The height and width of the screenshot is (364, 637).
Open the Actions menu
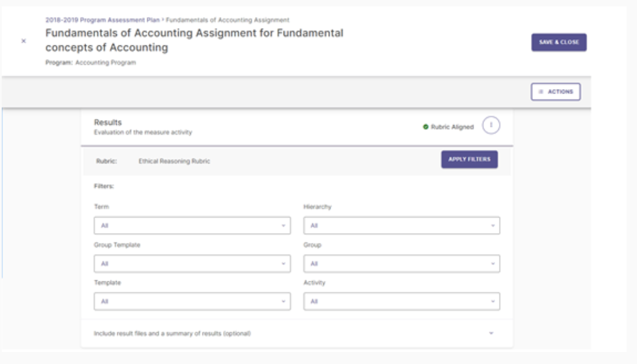(555, 92)
